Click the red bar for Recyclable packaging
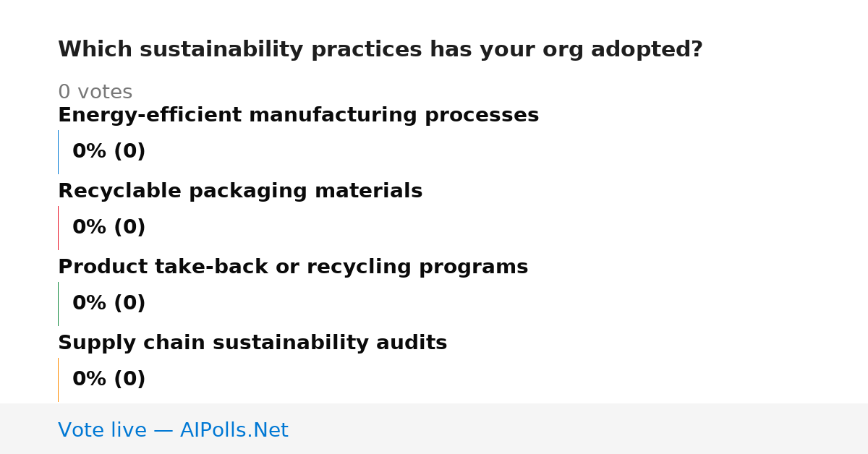This screenshot has height=454, width=868. click(58, 228)
